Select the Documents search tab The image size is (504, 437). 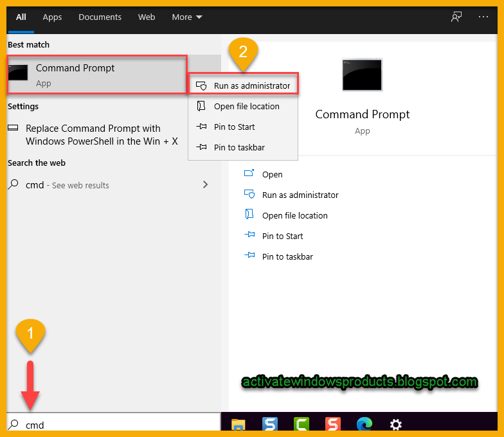(100, 17)
